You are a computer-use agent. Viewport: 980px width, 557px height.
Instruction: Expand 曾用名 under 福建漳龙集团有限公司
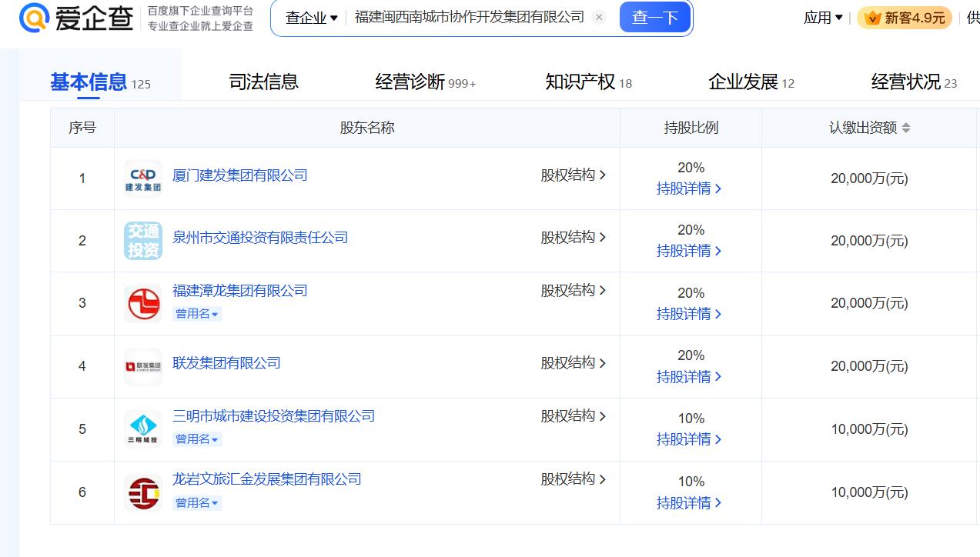click(x=197, y=314)
